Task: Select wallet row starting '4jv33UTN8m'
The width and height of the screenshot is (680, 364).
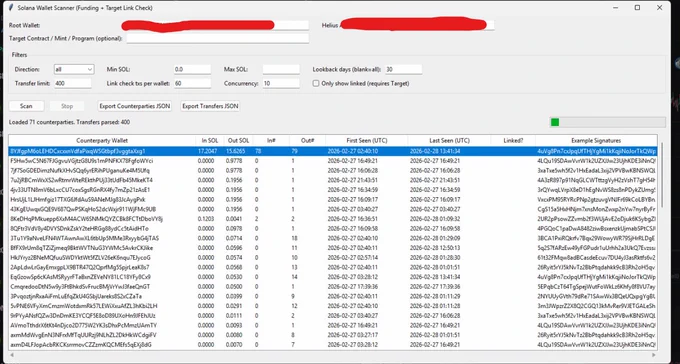Action: coord(333,190)
